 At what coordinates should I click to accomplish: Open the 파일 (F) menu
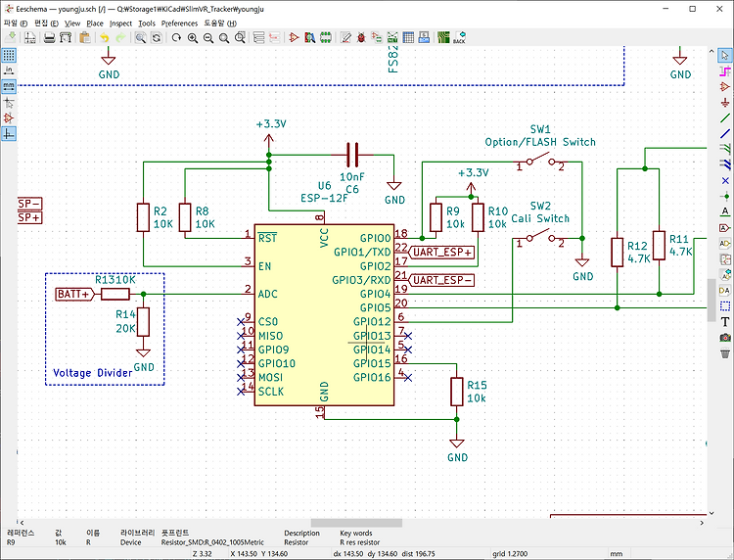(16, 23)
